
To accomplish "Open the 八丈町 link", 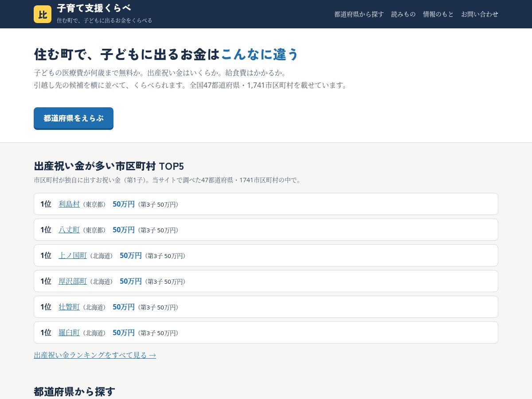I will point(69,230).
